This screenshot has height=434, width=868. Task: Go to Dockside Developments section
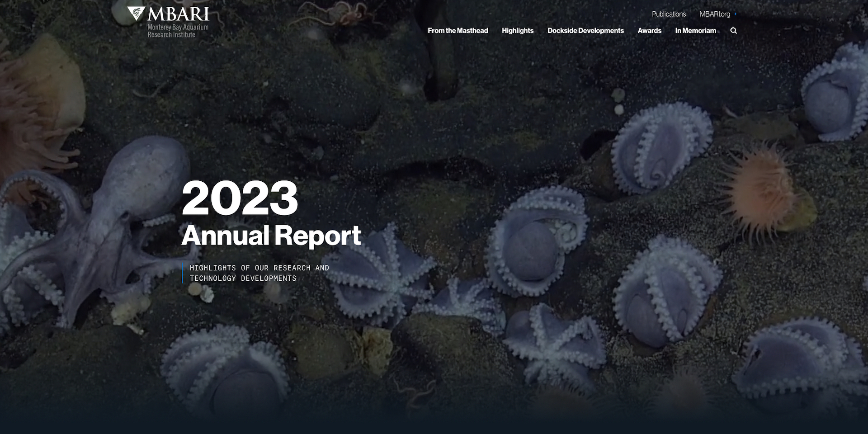tap(585, 31)
